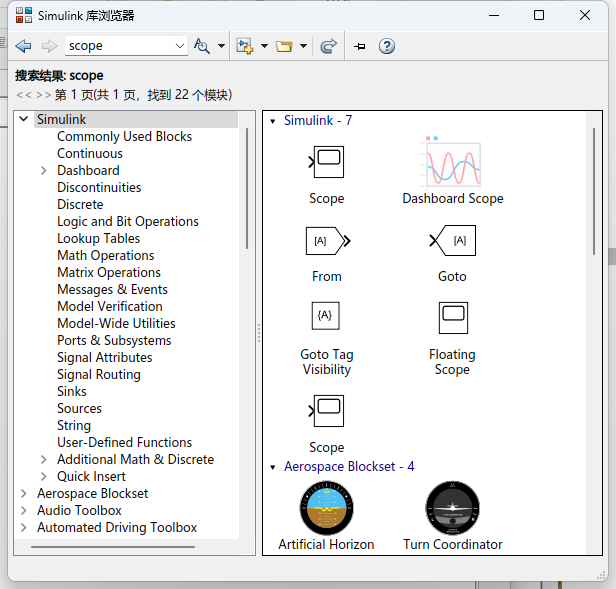Click the Dashboard tree item label
Image resolution: width=616 pixels, height=589 pixels.
tap(88, 171)
